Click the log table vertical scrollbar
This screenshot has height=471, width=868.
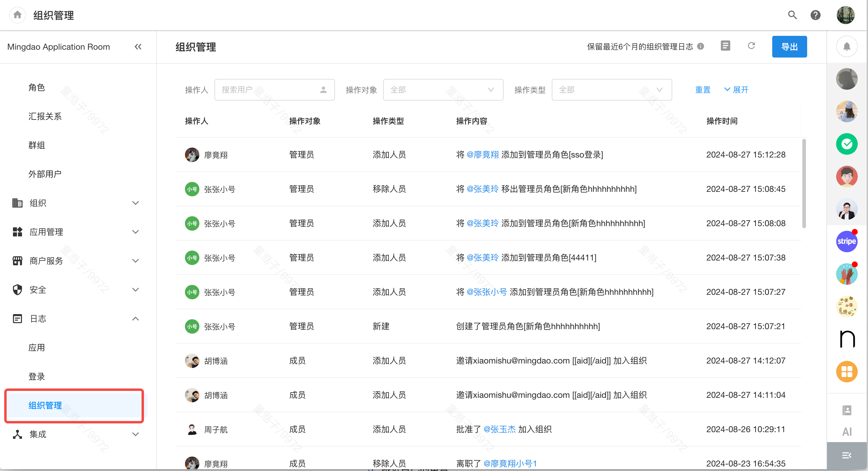click(x=804, y=184)
